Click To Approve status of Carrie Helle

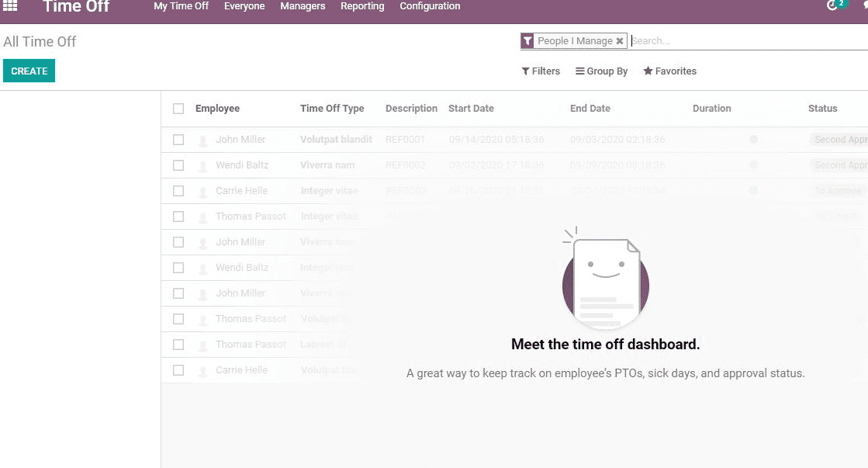pos(838,190)
